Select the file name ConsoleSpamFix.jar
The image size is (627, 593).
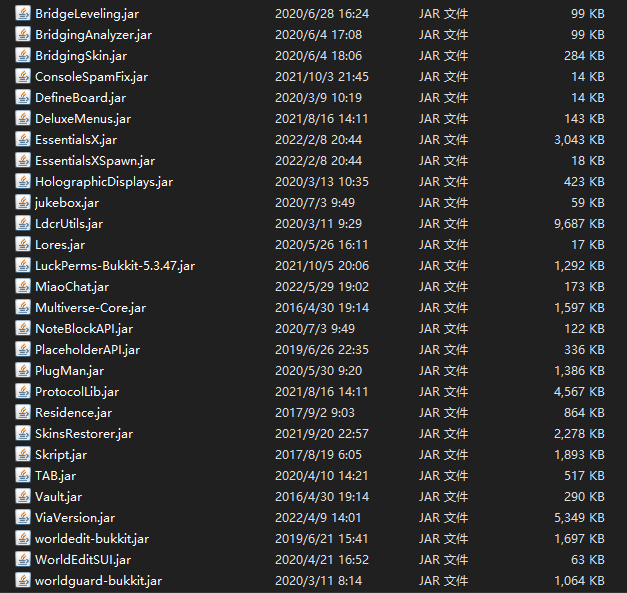coord(92,77)
